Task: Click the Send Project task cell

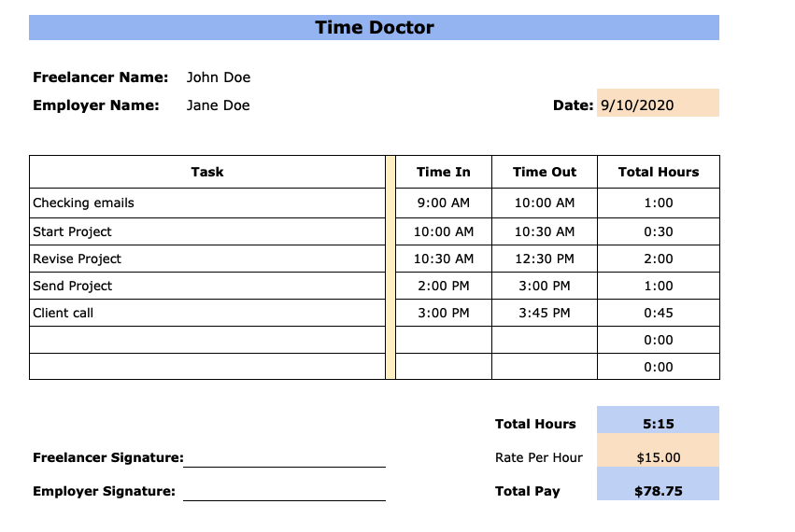Action: [207, 286]
